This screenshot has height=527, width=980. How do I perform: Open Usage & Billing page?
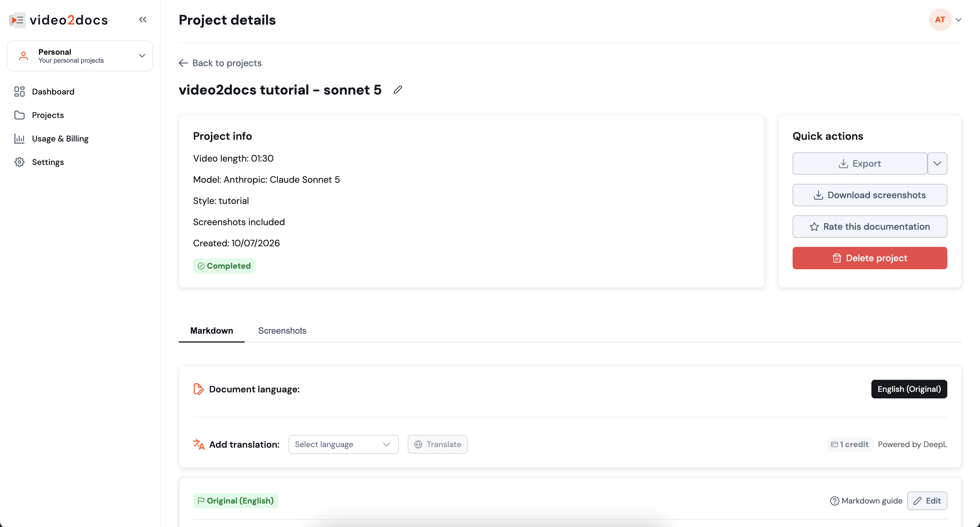(x=60, y=139)
